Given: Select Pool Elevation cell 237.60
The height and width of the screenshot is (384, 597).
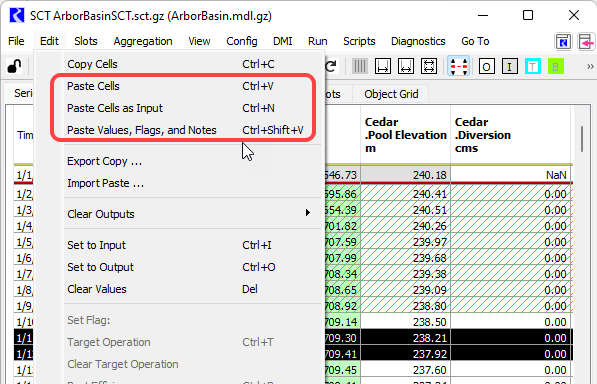Looking at the screenshot, I should coord(405,370).
